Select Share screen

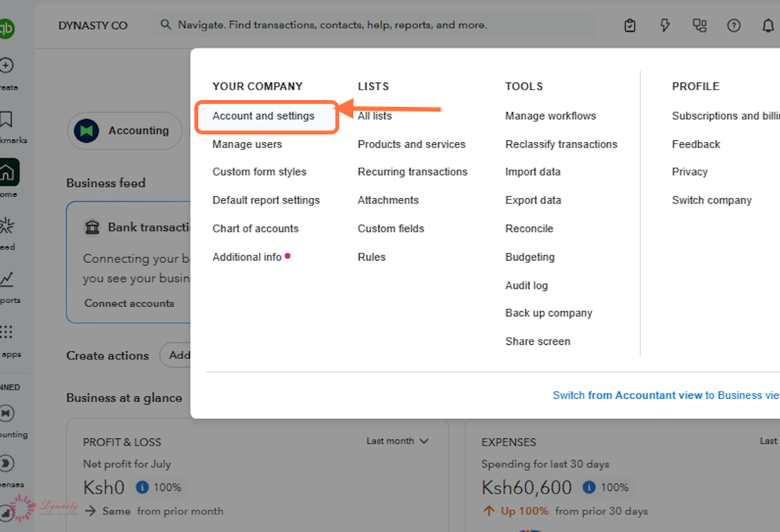(538, 341)
